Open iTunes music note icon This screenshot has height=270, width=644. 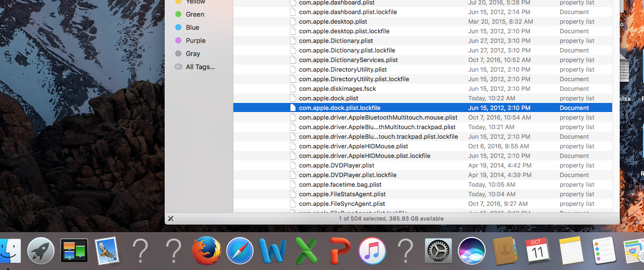click(x=372, y=251)
